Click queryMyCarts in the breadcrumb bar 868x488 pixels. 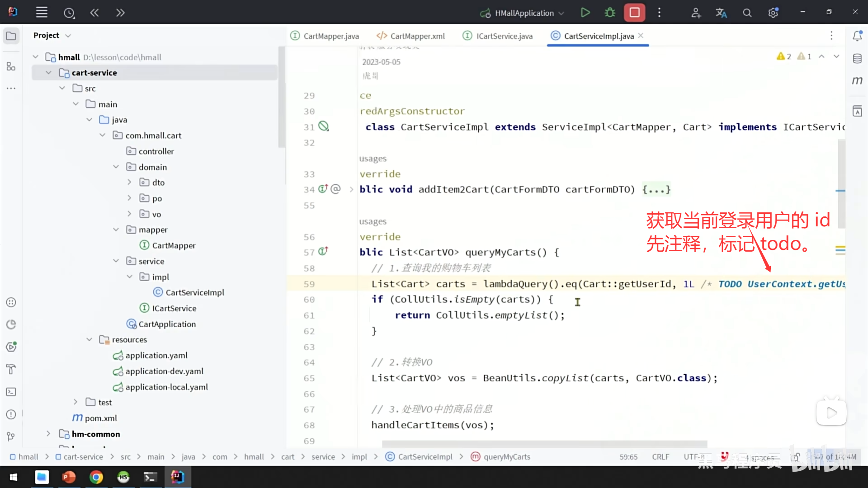click(x=506, y=457)
